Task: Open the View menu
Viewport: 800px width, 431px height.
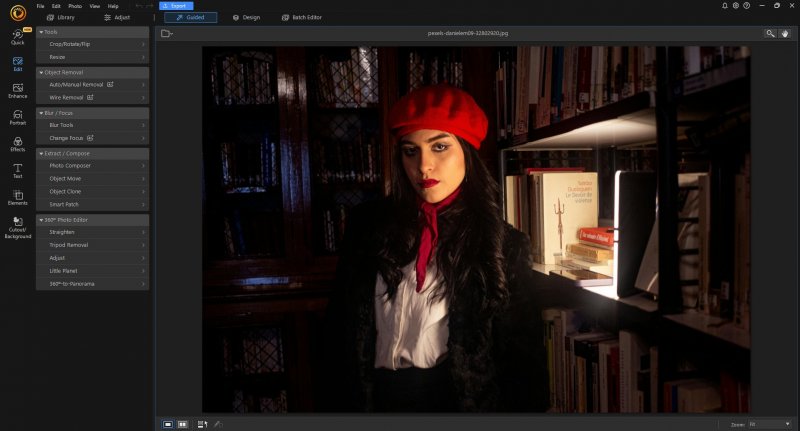Action: [95, 6]
